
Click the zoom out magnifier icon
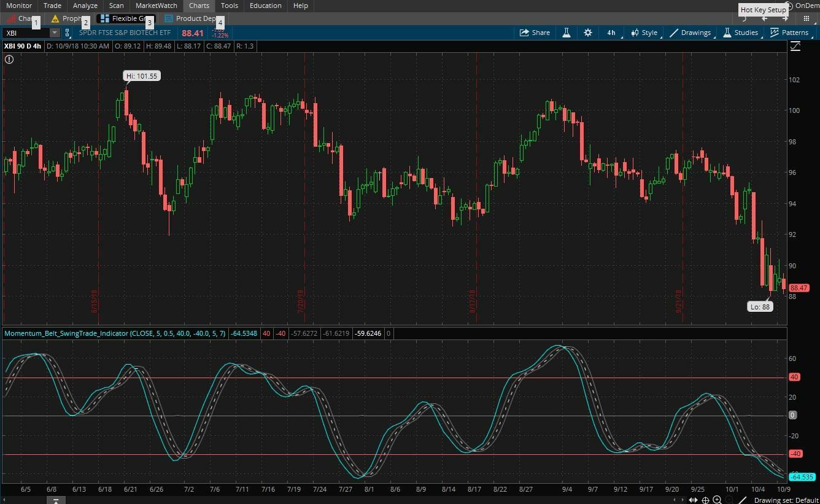(x=729, y=500)
